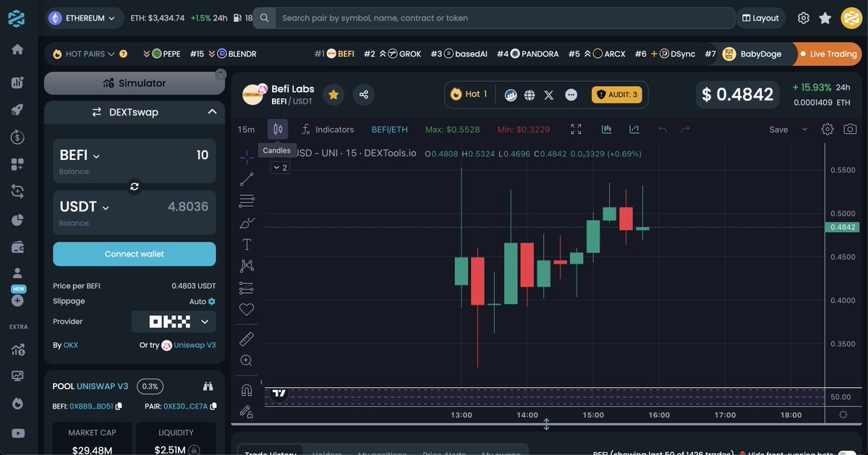This screenshot has width=868, height=455.
Task: Open slippage Auto settings gear
Action: point(212,302)
